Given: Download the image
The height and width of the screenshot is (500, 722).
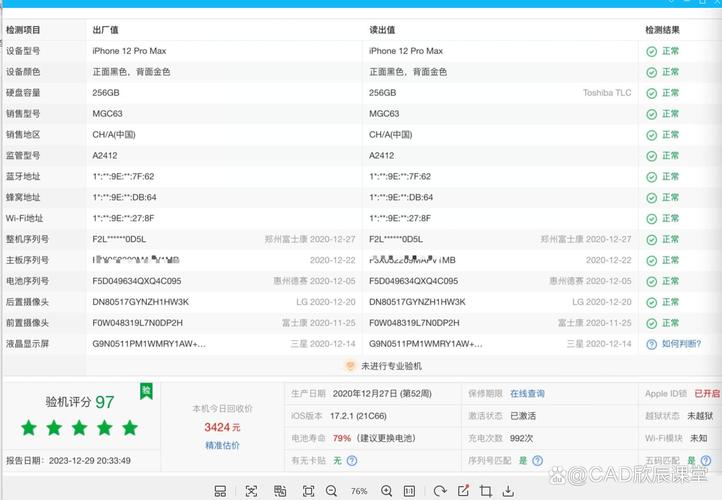Looking at the screenshot, I should pyautogui.click(x=508, y=491).
